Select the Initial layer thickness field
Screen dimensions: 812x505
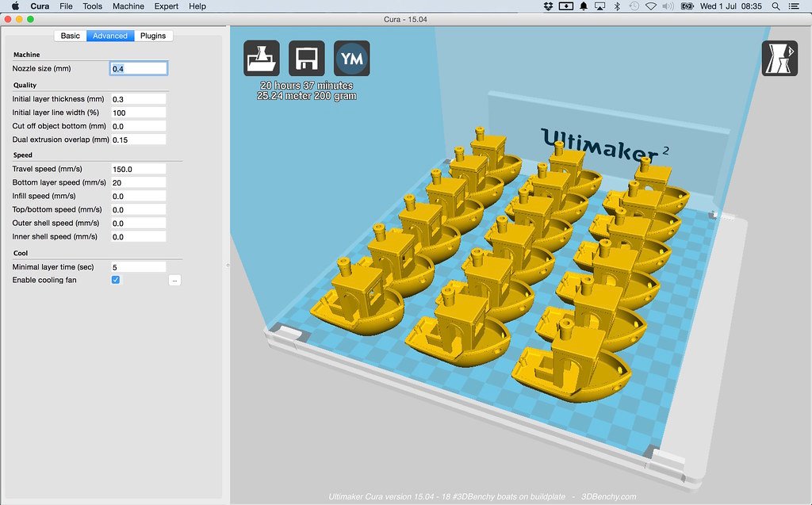click(x=138, y=99)
